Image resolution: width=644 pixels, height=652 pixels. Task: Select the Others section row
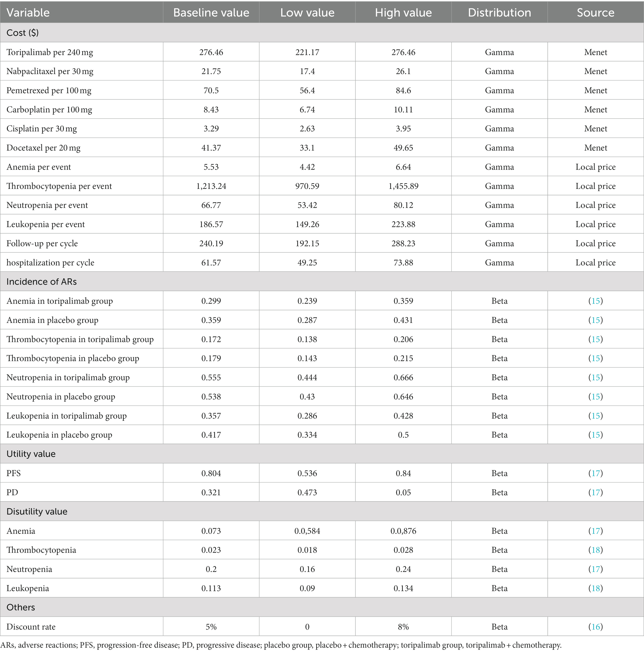coord(322,607)
